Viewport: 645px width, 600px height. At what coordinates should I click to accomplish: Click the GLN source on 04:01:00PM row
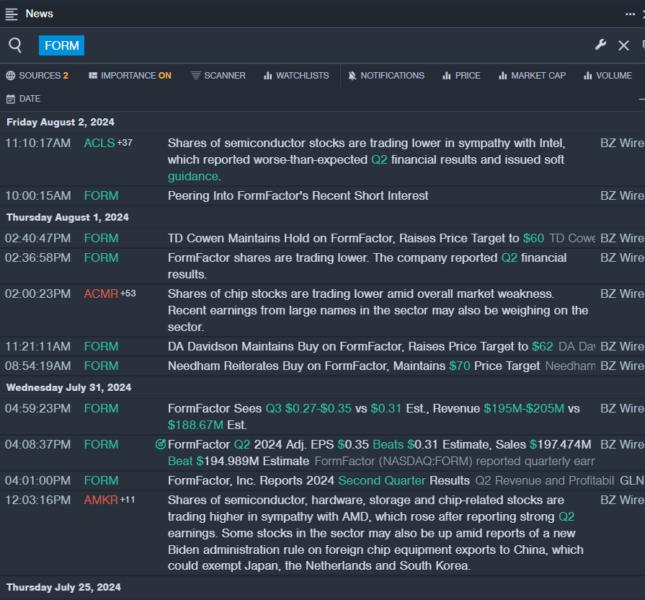(x=631, y=480)
